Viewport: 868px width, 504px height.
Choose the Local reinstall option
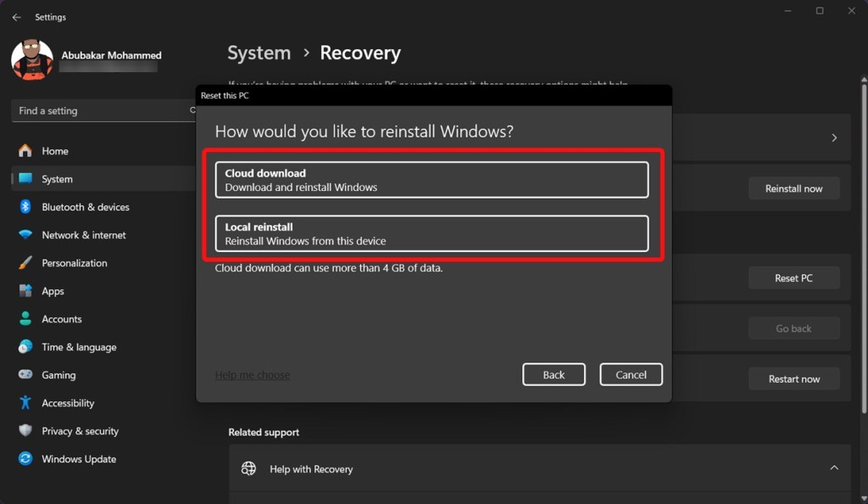431,233
